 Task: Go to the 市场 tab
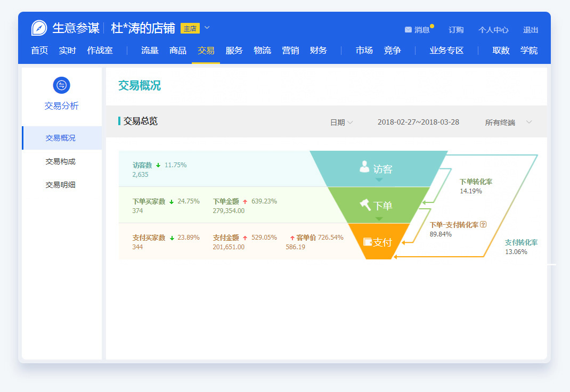point(364,51)
